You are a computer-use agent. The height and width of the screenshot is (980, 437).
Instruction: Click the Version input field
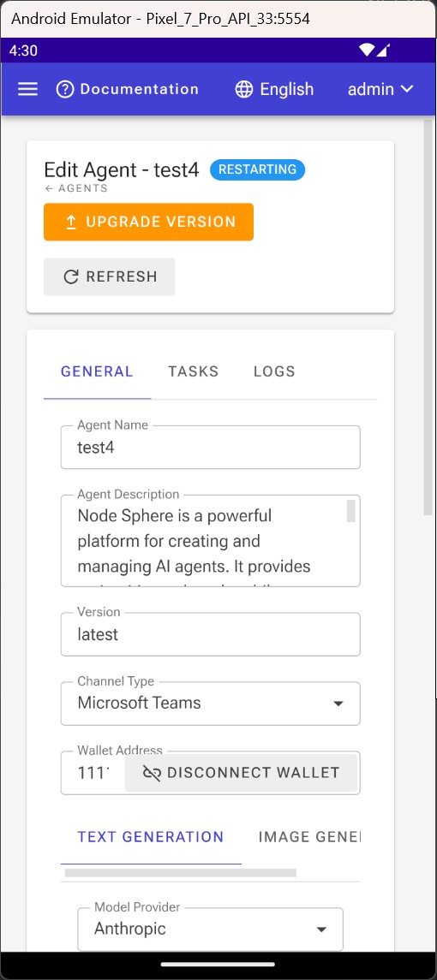point(211,634)
